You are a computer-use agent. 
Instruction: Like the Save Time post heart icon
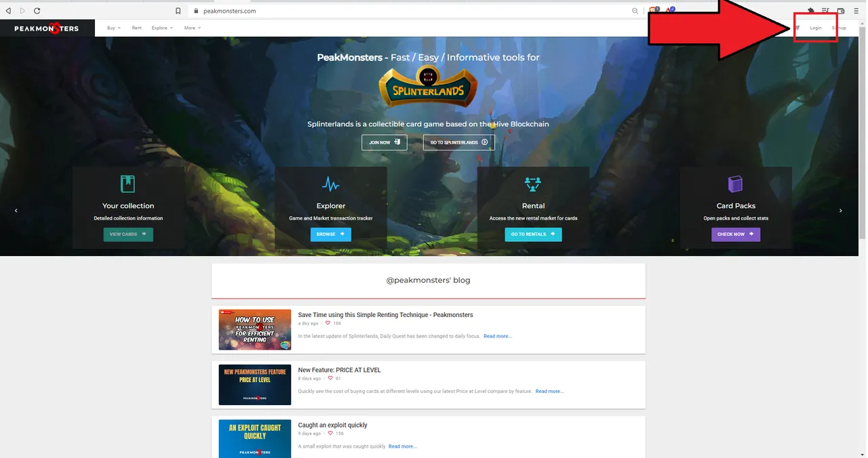(x=328, y=323)
